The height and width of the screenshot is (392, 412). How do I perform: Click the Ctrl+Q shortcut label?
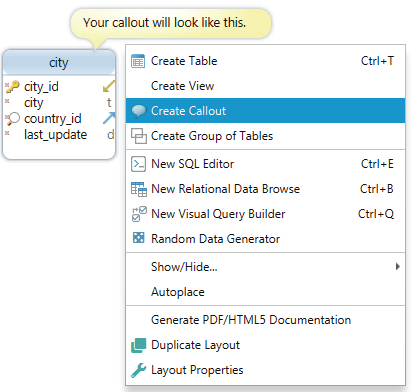point(376,214)
